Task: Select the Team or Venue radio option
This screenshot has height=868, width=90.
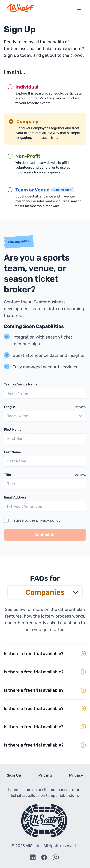Action: (10, 190)
